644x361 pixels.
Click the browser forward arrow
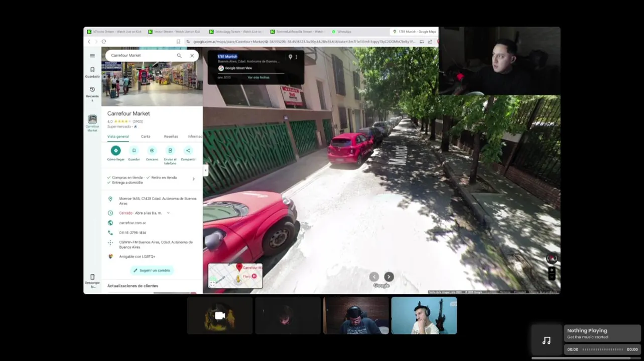click(96, 42)
